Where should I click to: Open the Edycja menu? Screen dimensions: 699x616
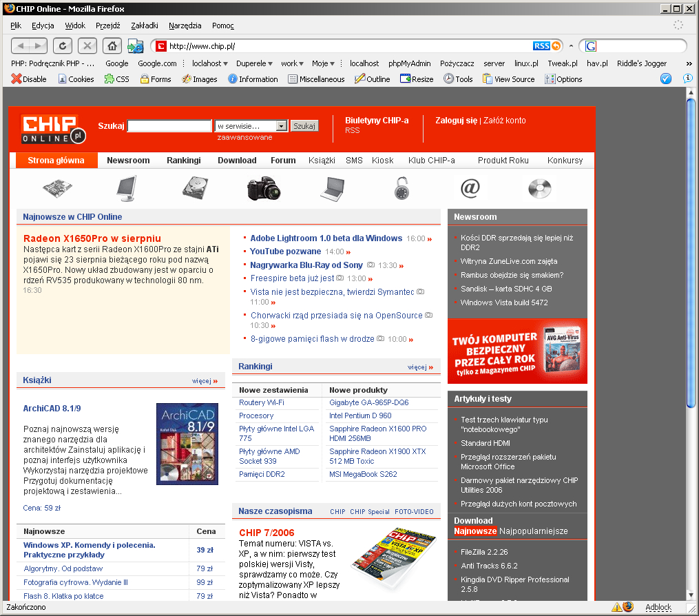coord(43,25)
